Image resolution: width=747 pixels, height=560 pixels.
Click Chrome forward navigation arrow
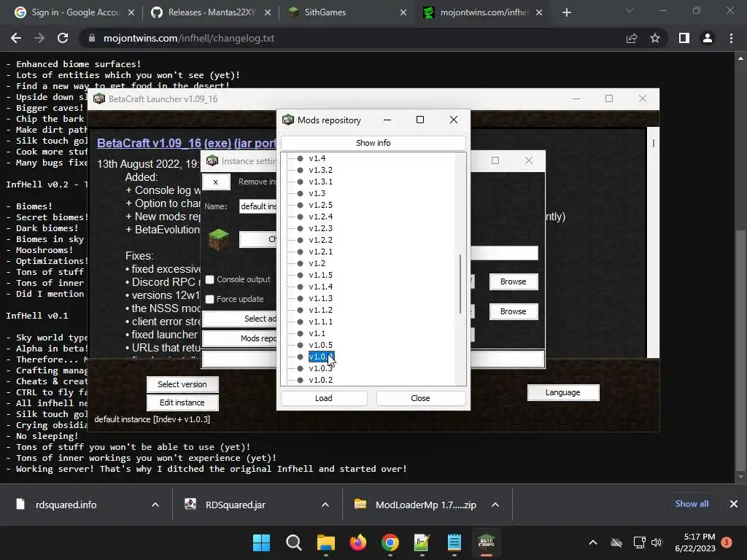tap(39, 38)
